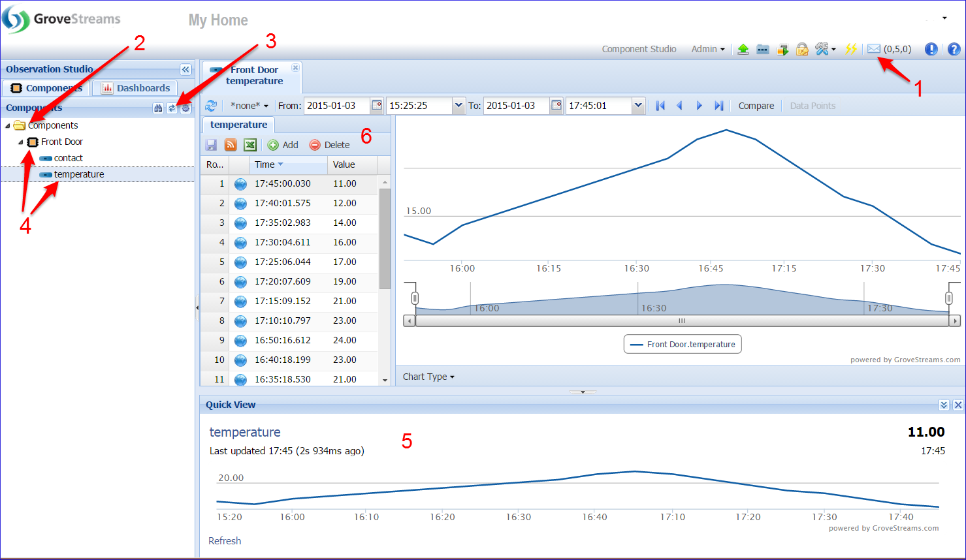Viewport: 966px width, 560px height.
Task: Open the Chart Type dropdown
Action: [x=428, y=377]
